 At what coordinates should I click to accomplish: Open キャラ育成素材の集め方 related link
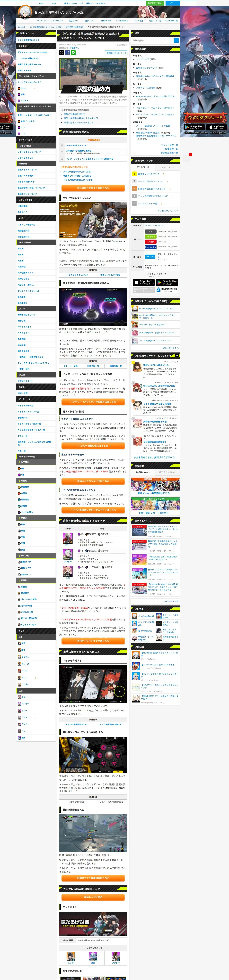coord(110,724)
